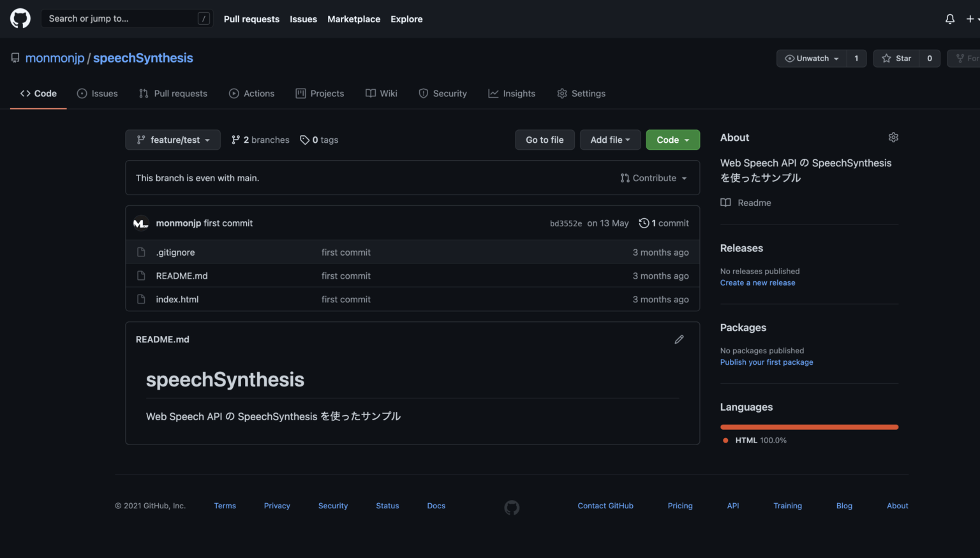This screenshot has height=558, width=980.
Task: Click the star icon on Star button
Action: coord(886,58)
